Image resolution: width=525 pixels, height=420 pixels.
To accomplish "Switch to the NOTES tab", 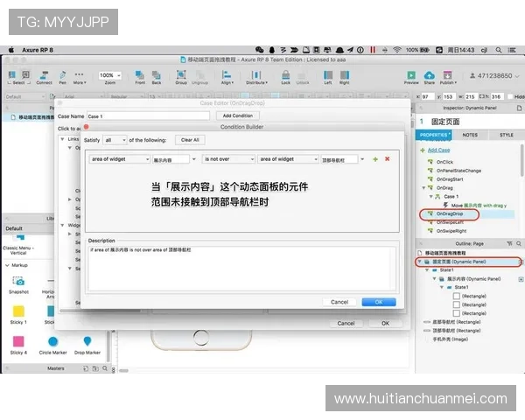I will [x=470, y=135].
